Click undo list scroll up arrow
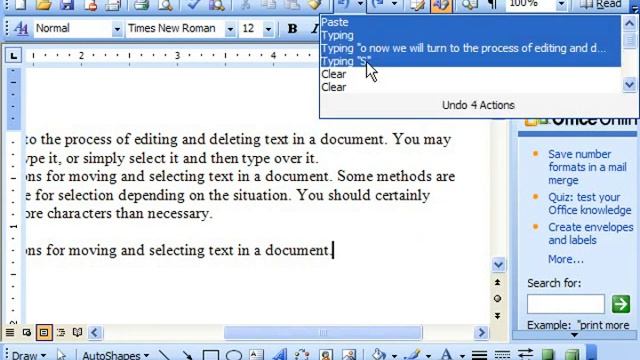This screenshot has height=360, width=640. [629, 24]
